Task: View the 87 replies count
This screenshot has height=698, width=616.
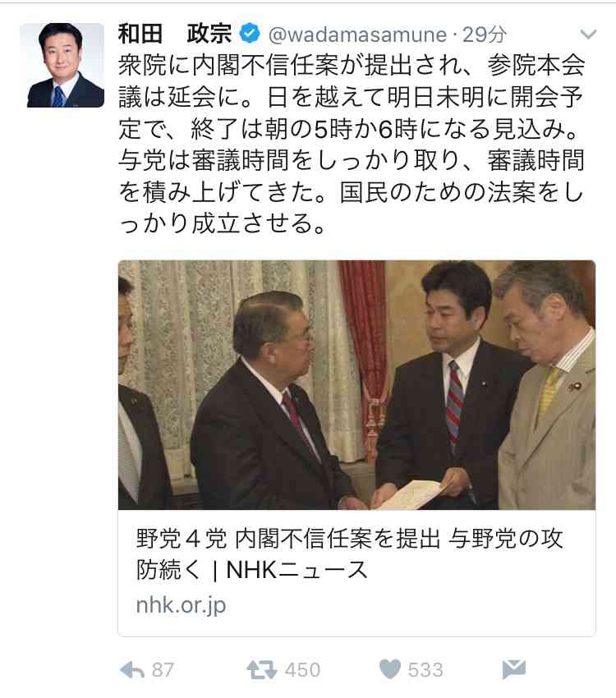Action: 163,670
